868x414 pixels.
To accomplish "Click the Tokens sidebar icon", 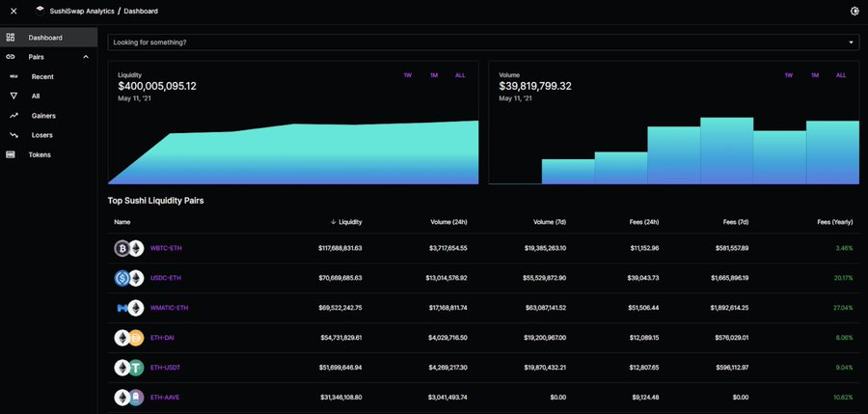I will [11, 154].
